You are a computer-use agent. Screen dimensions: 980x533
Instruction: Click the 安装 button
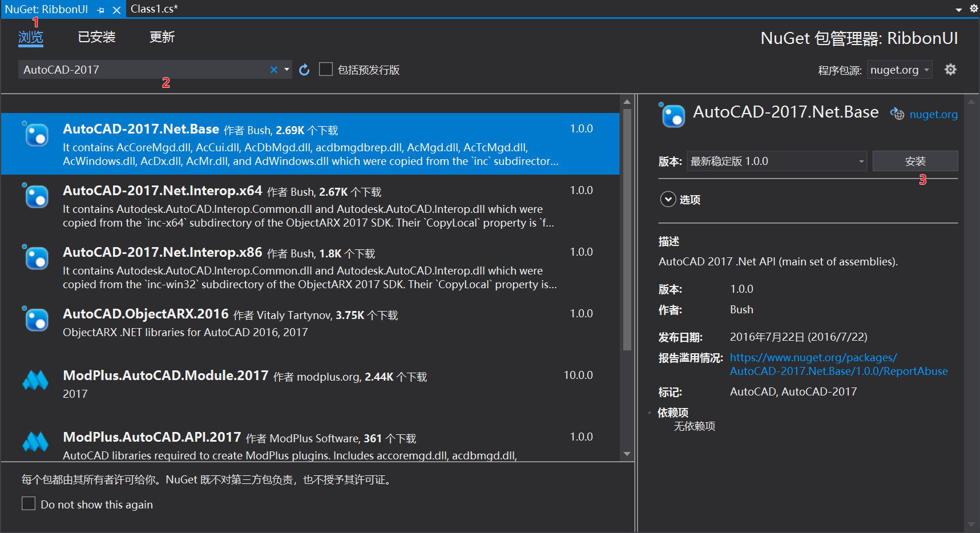[916, 161]
